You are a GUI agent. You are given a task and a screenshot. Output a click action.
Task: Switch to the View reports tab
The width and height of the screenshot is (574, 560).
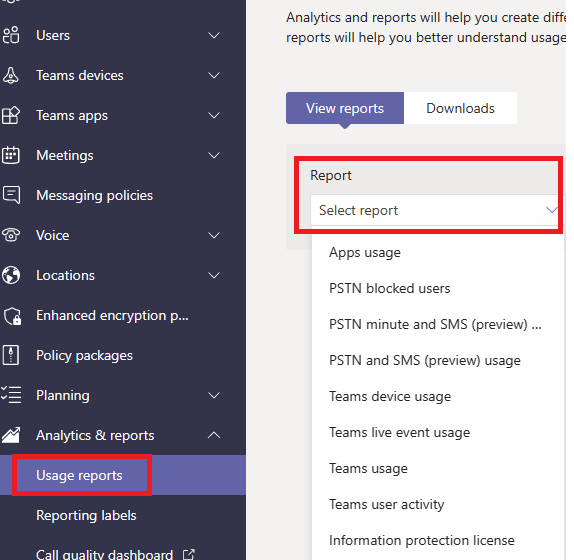[x=344, y=108]
